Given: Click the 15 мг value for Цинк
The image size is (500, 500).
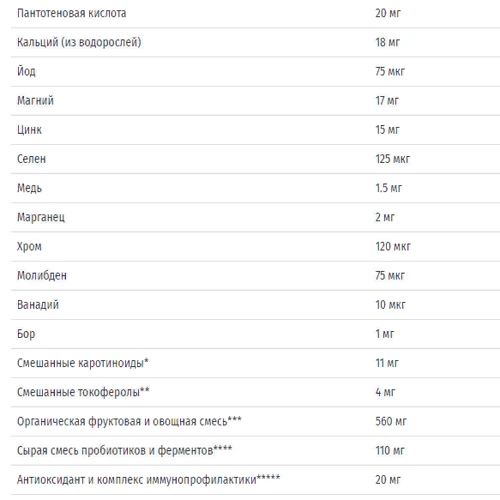Looking at the screenshot, I should tap(387, 130).
